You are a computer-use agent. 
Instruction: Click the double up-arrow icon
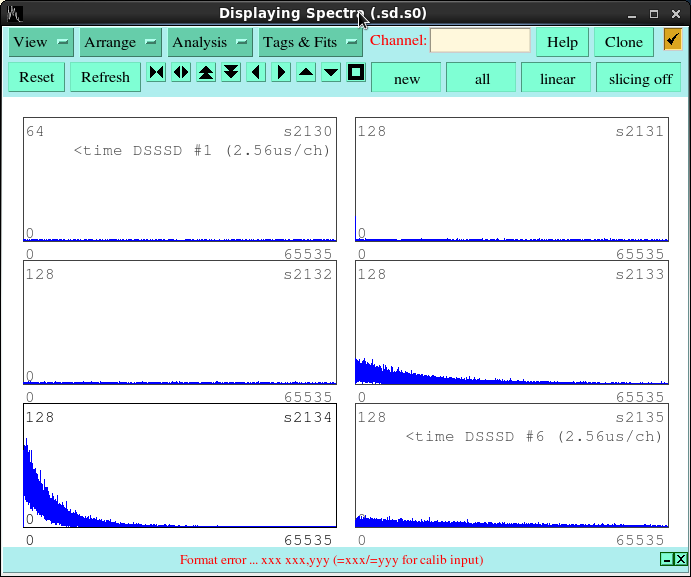(x=206, y=72)
